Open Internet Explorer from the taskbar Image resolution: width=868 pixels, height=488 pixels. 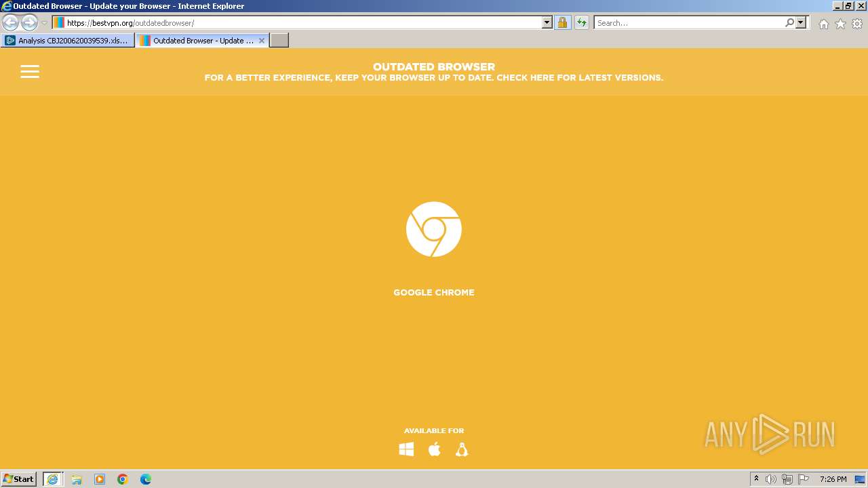[x=53, y=479]
